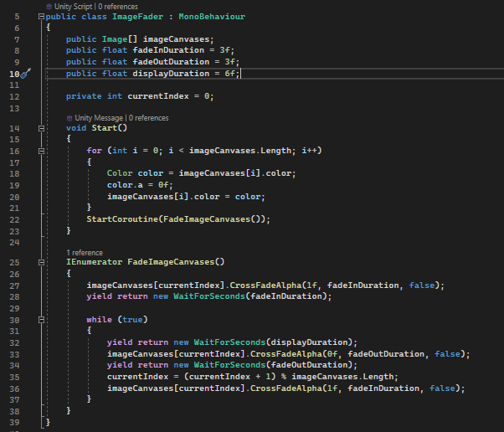The image size is (504, 432).
Task: Click line number 39 in the gutter
Action: (14, 423)
